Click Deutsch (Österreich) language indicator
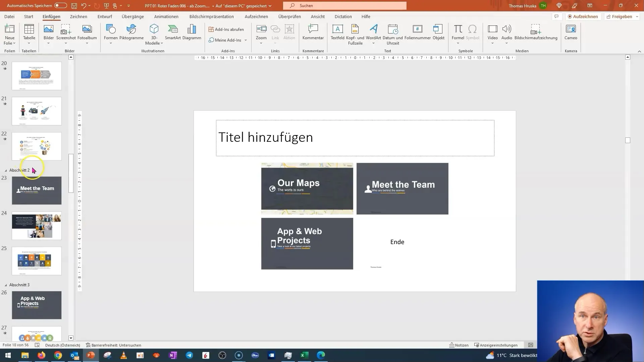The width and height of the screenshot is (644, 362). [63, 345]
